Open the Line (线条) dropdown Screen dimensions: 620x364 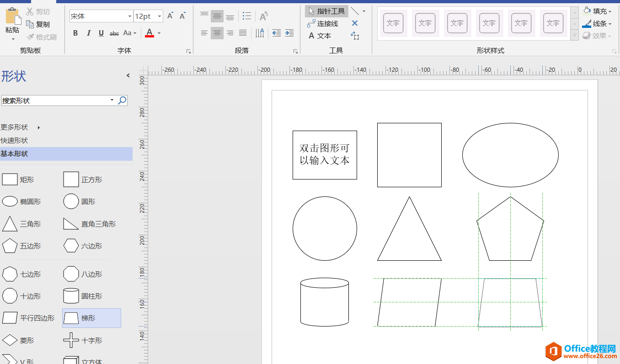(x=598, y=23)
